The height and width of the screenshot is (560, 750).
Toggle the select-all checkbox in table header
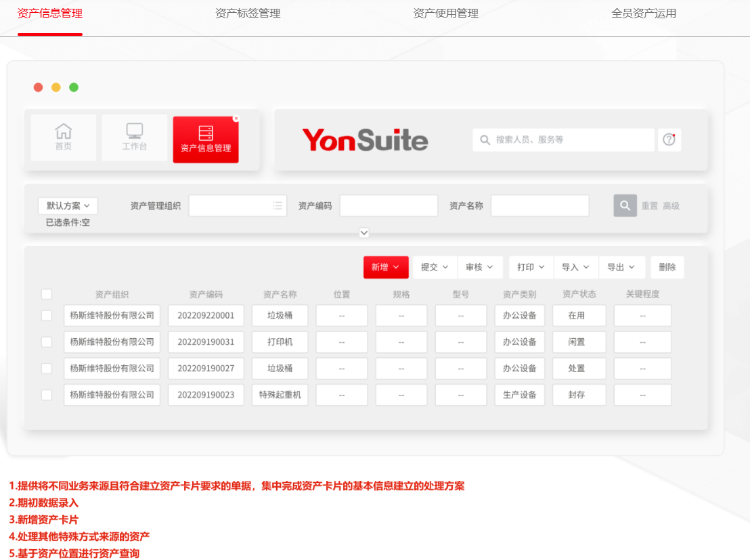(47, 294)
